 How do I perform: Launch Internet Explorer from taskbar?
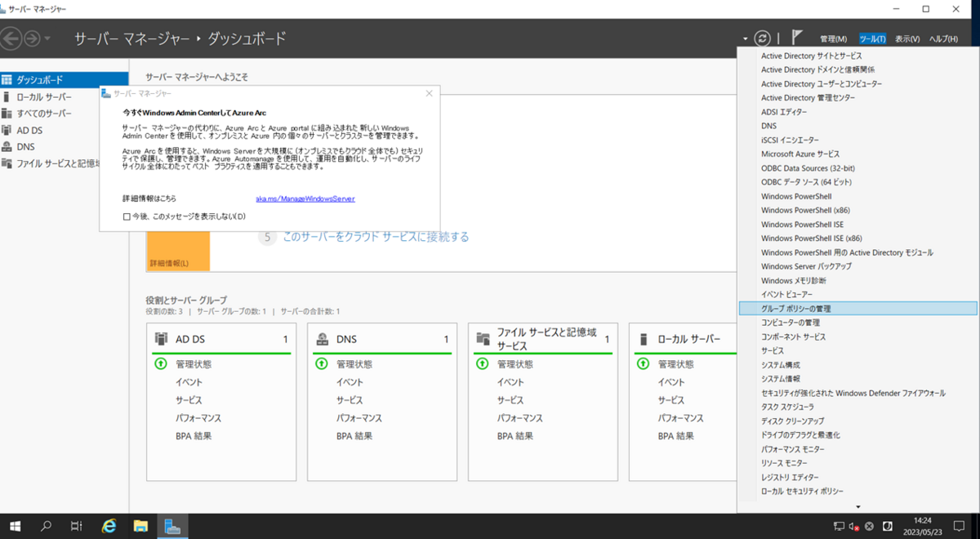click(x=109, y=527)
